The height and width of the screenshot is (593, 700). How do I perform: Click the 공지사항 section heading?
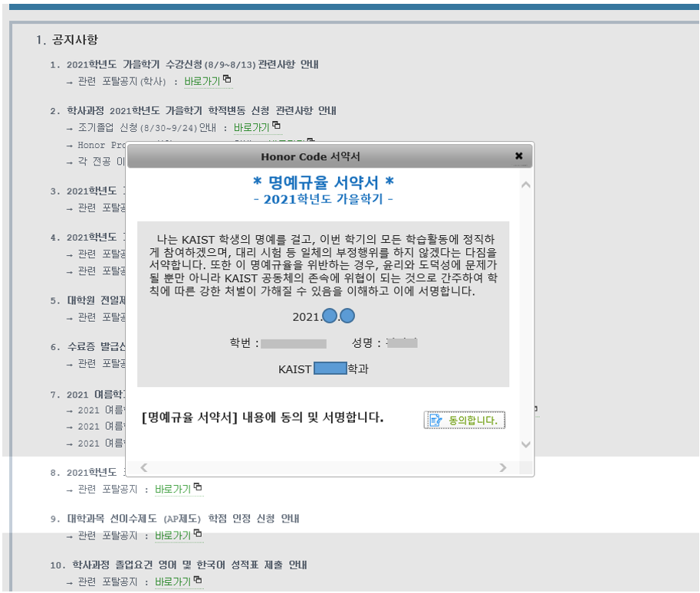point(74,40)
